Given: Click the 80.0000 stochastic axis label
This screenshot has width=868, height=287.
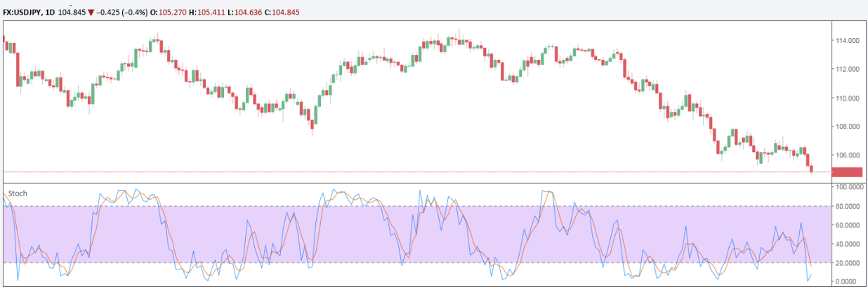Looking at the screenshot, I should tap(849, 207).
